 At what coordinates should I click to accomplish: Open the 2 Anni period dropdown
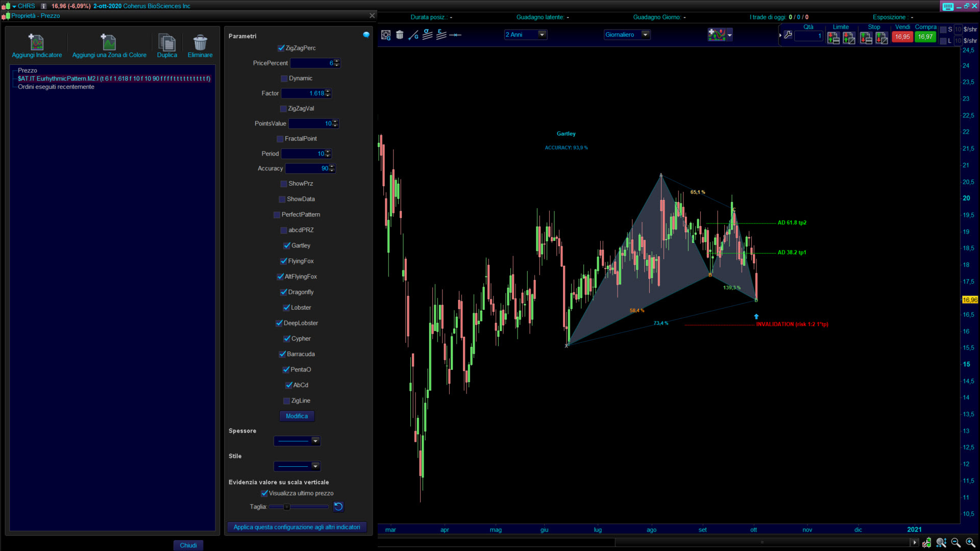tap(542, 35)
